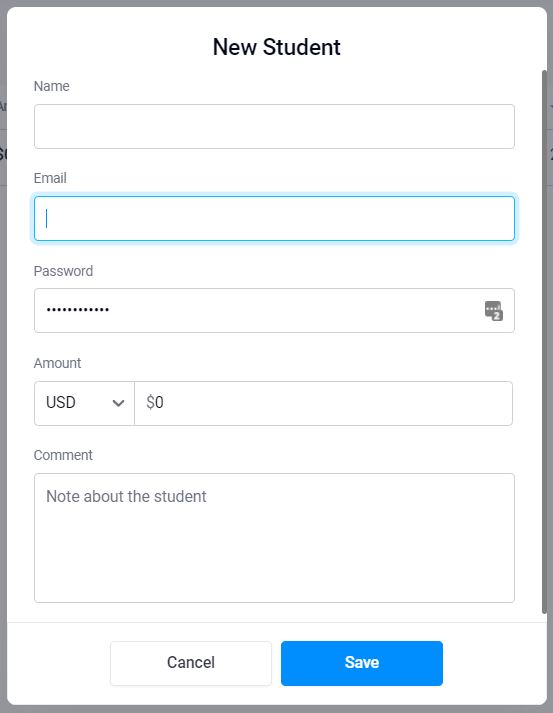Click the Password field label
Viewport: 553px width, 713px height.
pyautogui.click(x=63, y=271)
